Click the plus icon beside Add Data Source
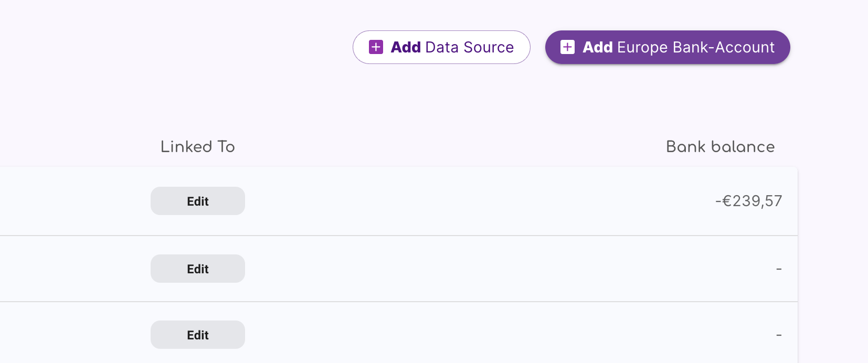This screenshot has height=363, width=868. tap(376, 47)
